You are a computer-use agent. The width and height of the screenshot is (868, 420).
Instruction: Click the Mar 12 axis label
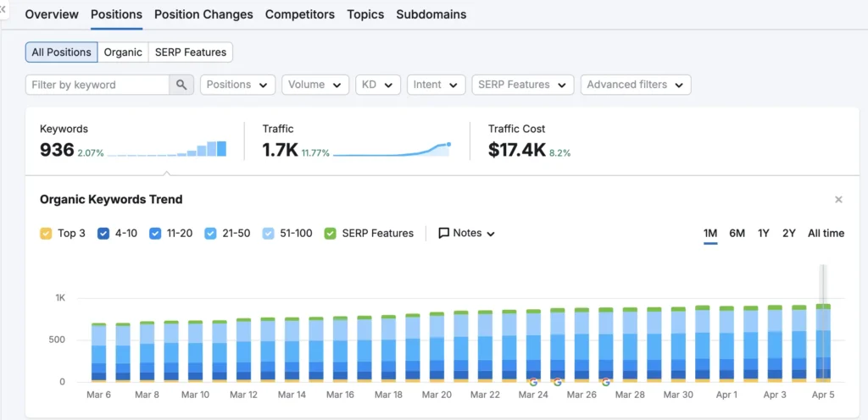244,395
